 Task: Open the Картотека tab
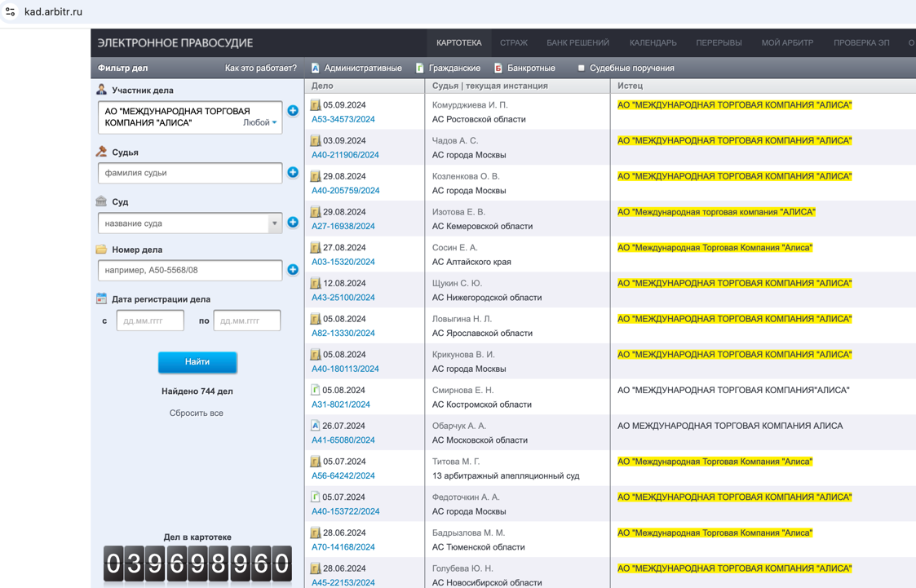coord(459,42)
